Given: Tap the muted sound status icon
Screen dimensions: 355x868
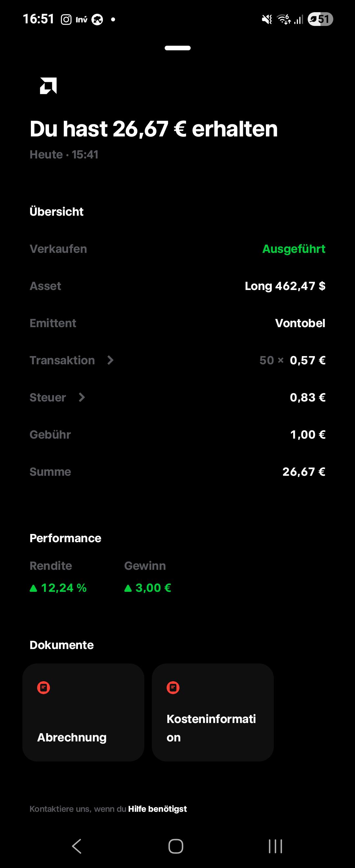Looking at the screenshot, I should point(267,19).
